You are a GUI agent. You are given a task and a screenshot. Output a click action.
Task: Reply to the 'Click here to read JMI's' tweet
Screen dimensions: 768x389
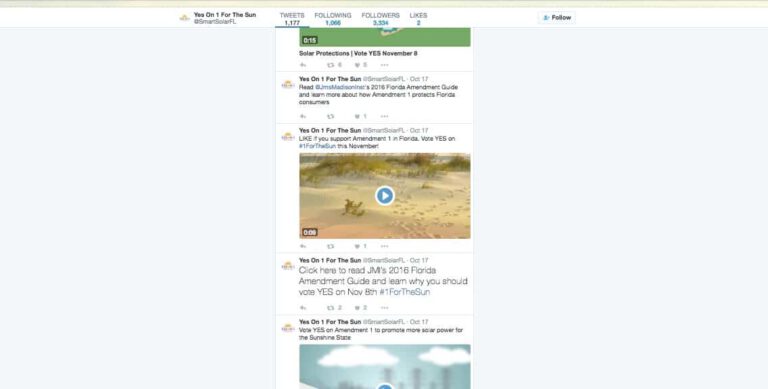303,308
